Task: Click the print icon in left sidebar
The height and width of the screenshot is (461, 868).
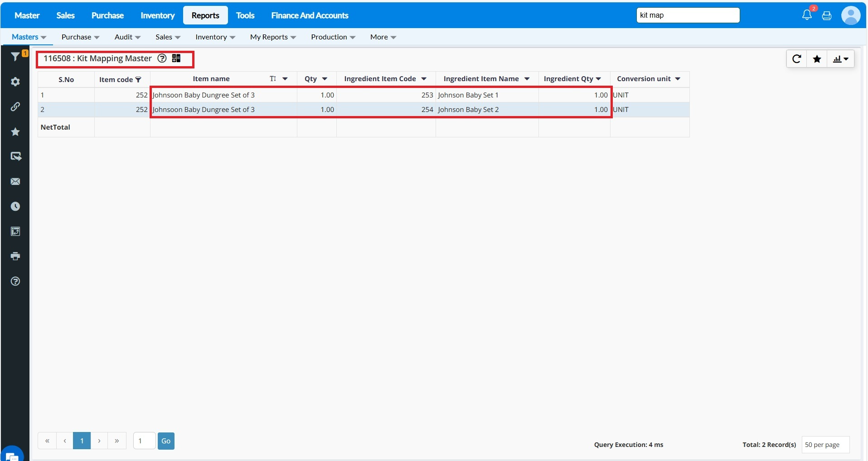Action: [x=15, y=256]
